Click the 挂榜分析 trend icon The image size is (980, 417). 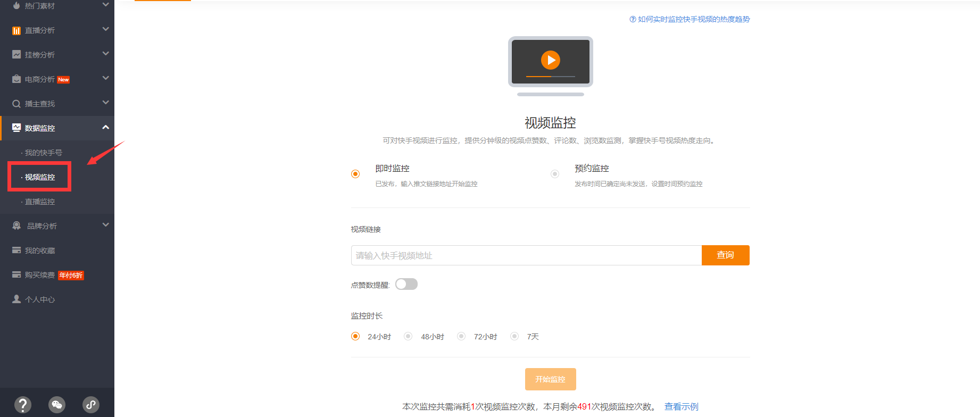[x=16, y=55]
